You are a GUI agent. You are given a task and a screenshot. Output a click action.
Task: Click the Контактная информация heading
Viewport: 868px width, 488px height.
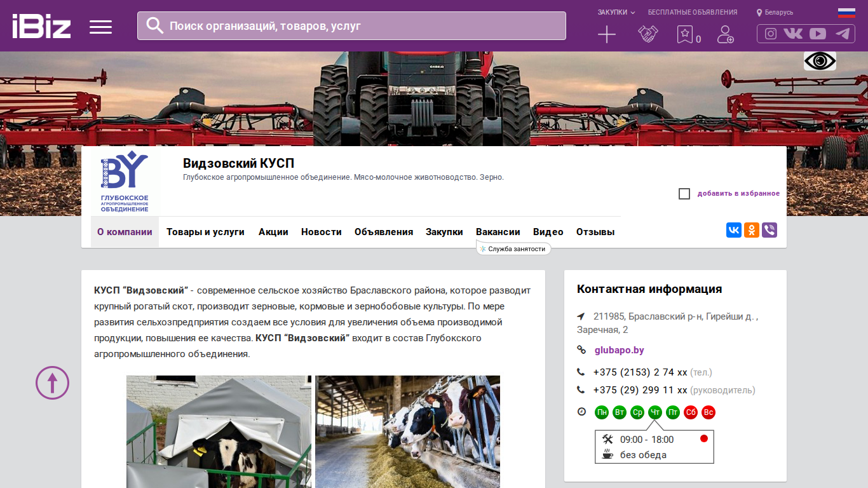tap(649, 289)
